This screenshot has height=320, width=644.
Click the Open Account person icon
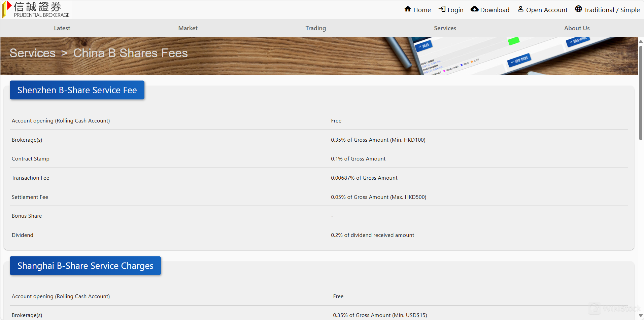point(520,9)
